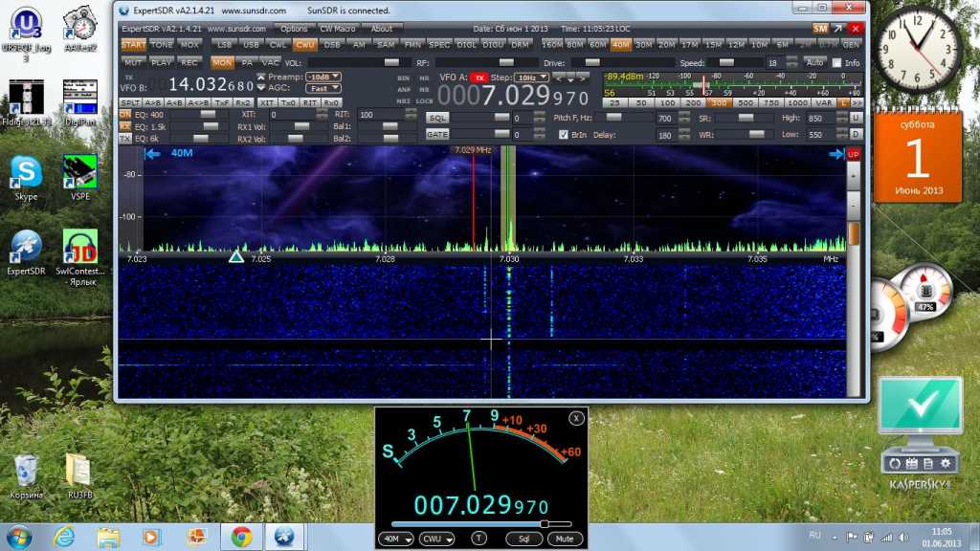Click the VFO B frequency down arrow

(x=261, y=87)
